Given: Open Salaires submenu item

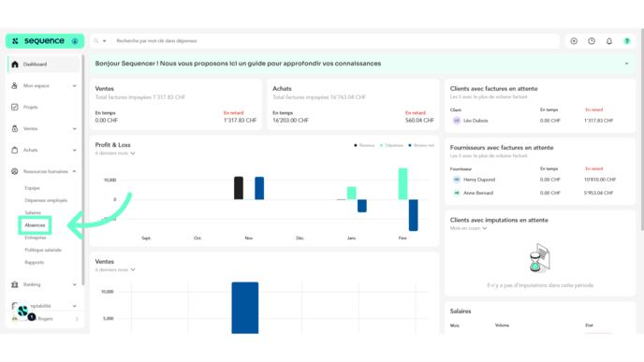Looking at the screenshot, I should 33,212.
